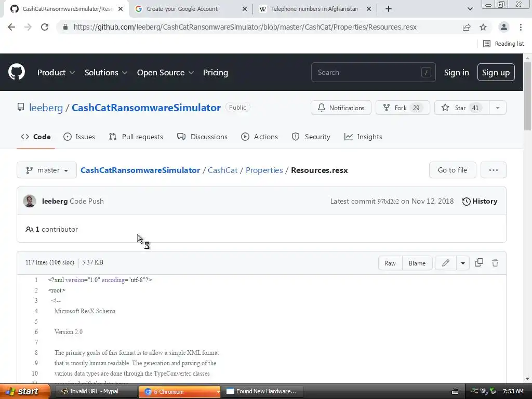This screenshot has height=399, width=532.
Task: Open the Properties folder breadcrumb
Action: pyautogui.click(x=264, y=170)
